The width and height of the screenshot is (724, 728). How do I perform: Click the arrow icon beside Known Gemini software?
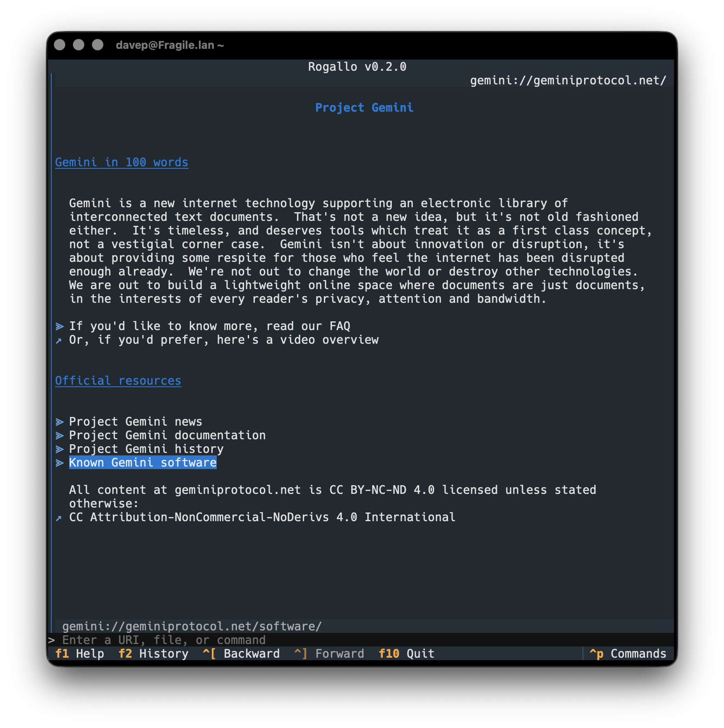click(60, 463)
